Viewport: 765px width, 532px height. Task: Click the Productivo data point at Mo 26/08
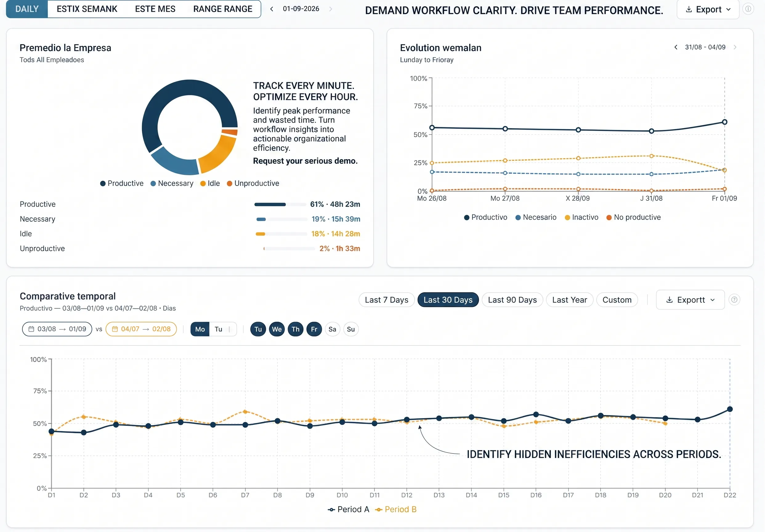(432, 127)
